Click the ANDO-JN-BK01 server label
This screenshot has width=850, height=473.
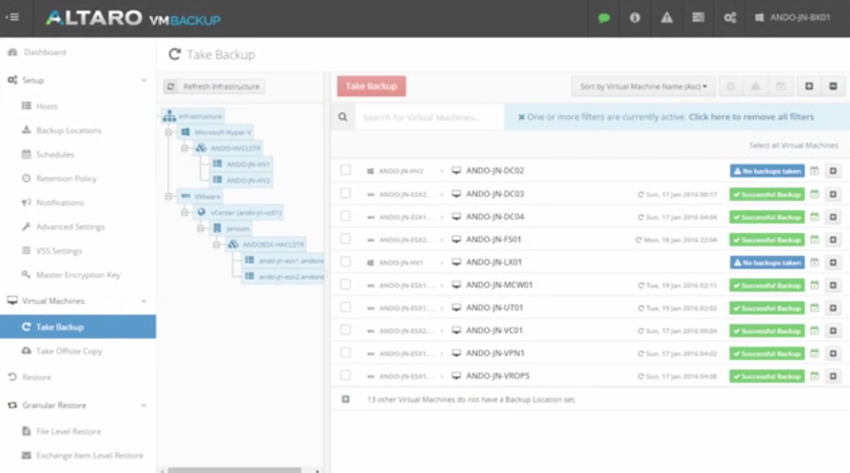[793, 18]
